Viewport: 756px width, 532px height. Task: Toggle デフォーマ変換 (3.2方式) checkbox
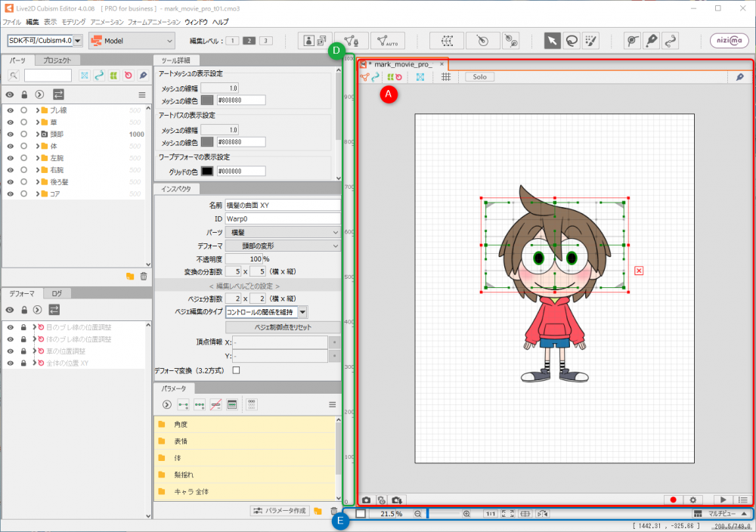(x=236, y=370)
